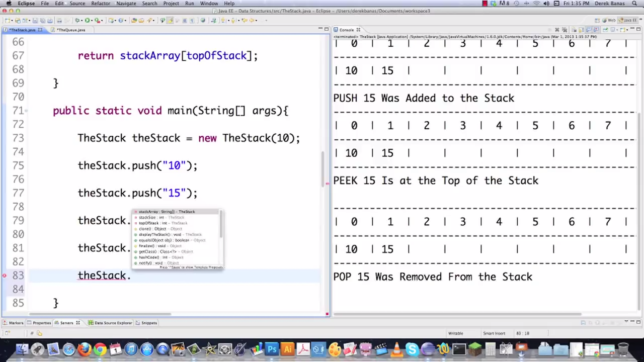Create a New file with toolbar icon
This screenshot has width=644, height=362.
tap(7, 20)
